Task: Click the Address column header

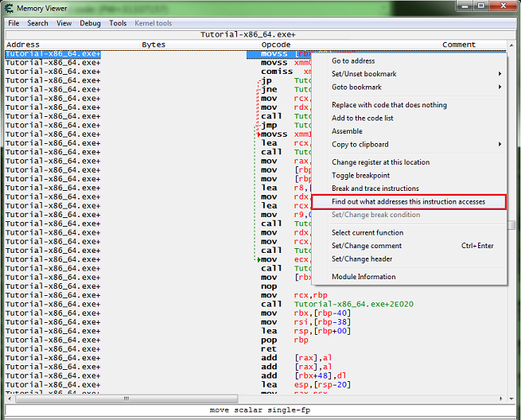Action: [x=23, y=45]
